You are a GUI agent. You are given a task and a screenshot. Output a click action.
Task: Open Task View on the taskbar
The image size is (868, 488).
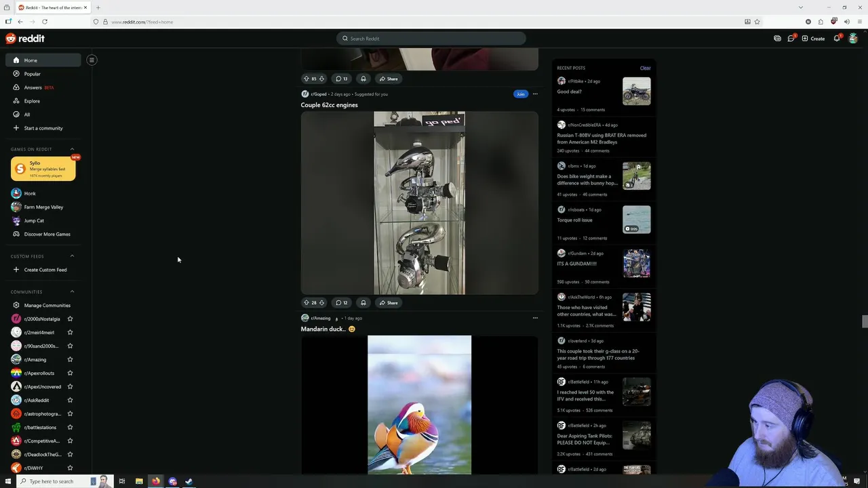(121, 481)
